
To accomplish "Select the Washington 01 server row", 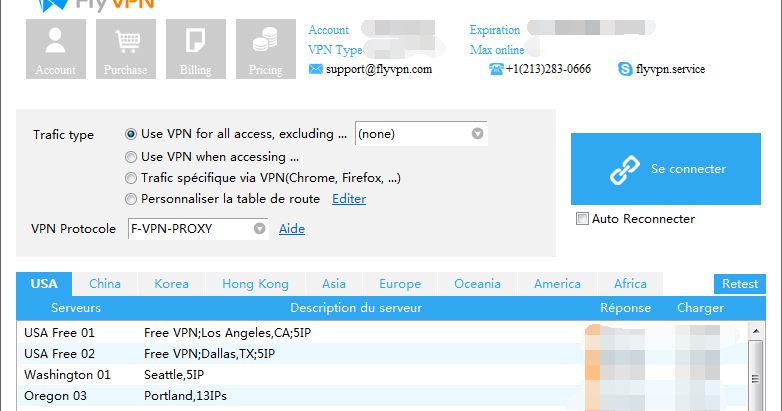I will [x=383, y=375].
